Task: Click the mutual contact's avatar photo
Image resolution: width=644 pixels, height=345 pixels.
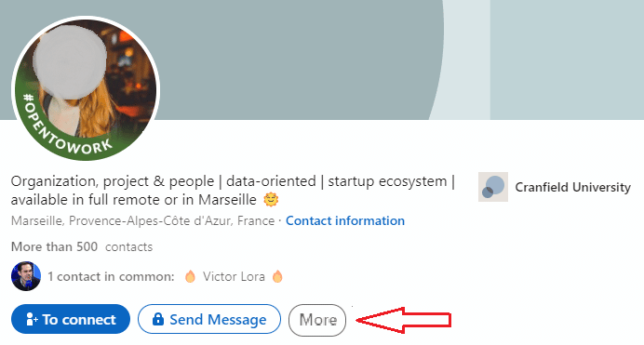Action: [26, 276]
